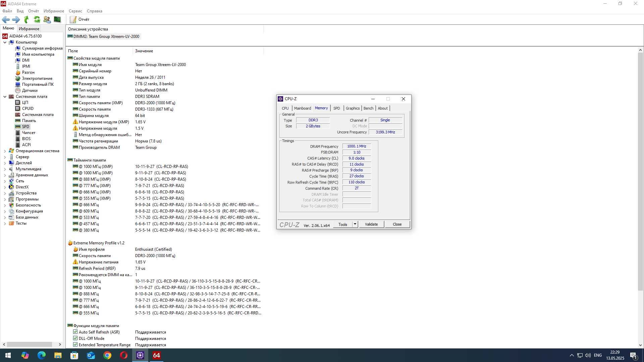Viewport: 644px width, 362px height.
Task: Click the sidebar horizontal scrollbar thumb
Action: (30, 344)
